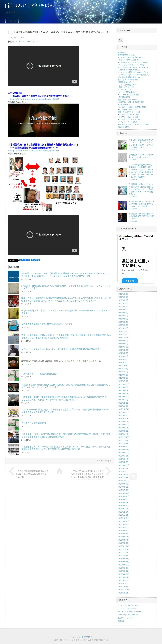Open the 管理画面 admin link

coord(121,621)
